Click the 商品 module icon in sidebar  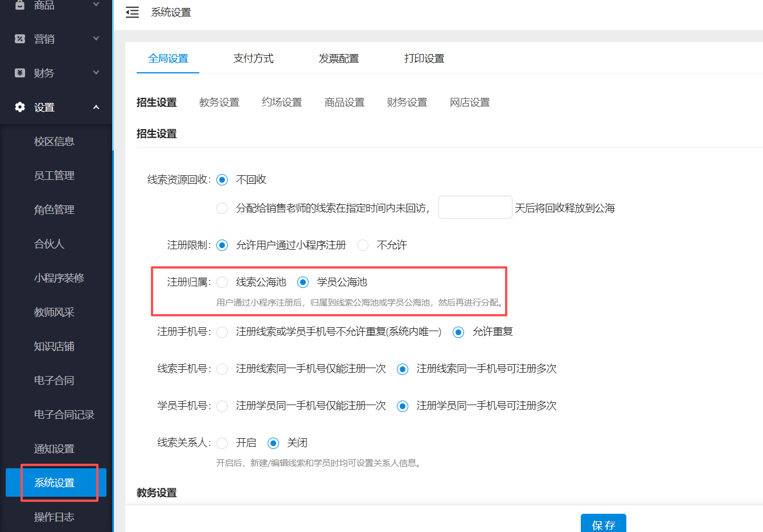coord(19,6)
